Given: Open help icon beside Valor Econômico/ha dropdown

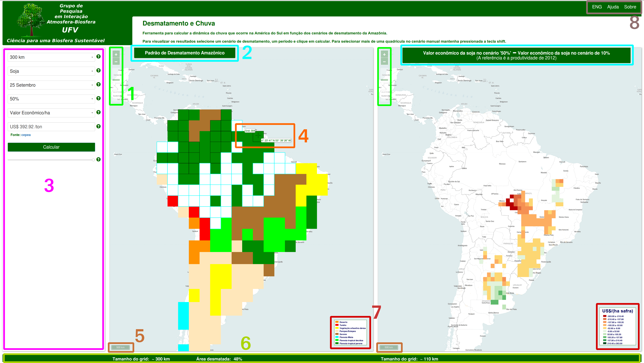Looking at the screenshot, I should point(99,112).
